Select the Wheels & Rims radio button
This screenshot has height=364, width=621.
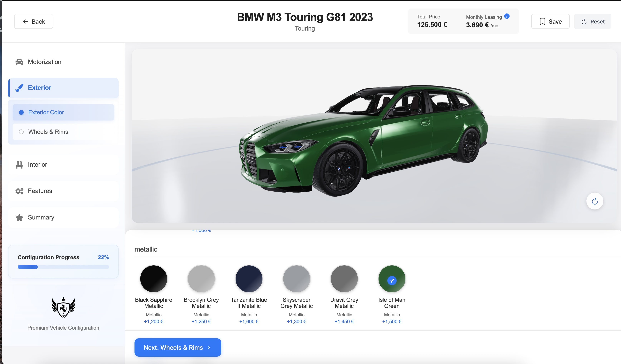[22, 132]
